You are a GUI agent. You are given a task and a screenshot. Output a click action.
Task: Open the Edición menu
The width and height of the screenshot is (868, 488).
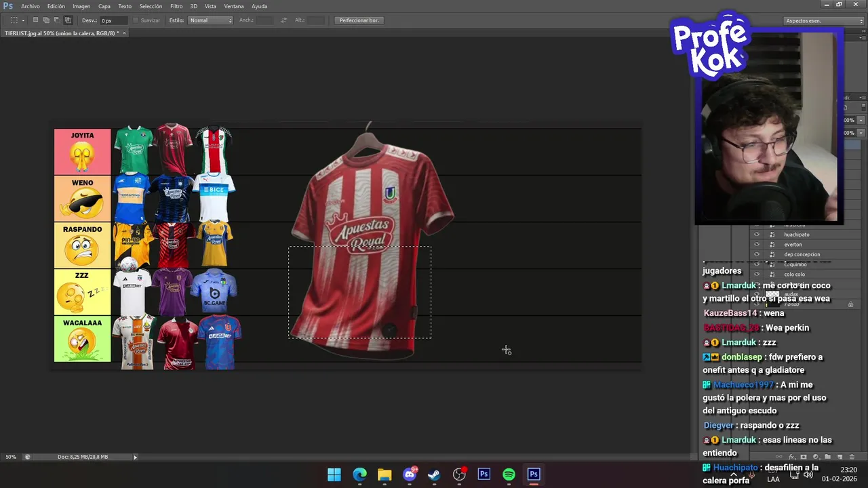(x=56, y=6)
